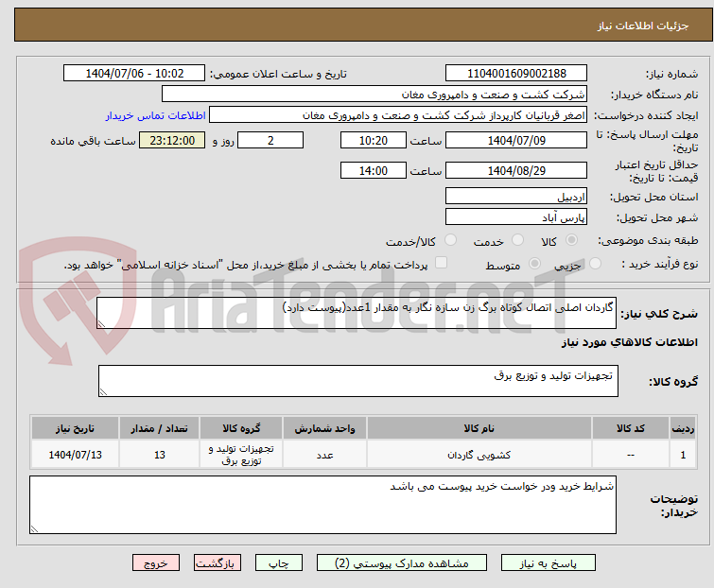Click the 'توضیحات خریدار' notes text area

tap(323, 505)
